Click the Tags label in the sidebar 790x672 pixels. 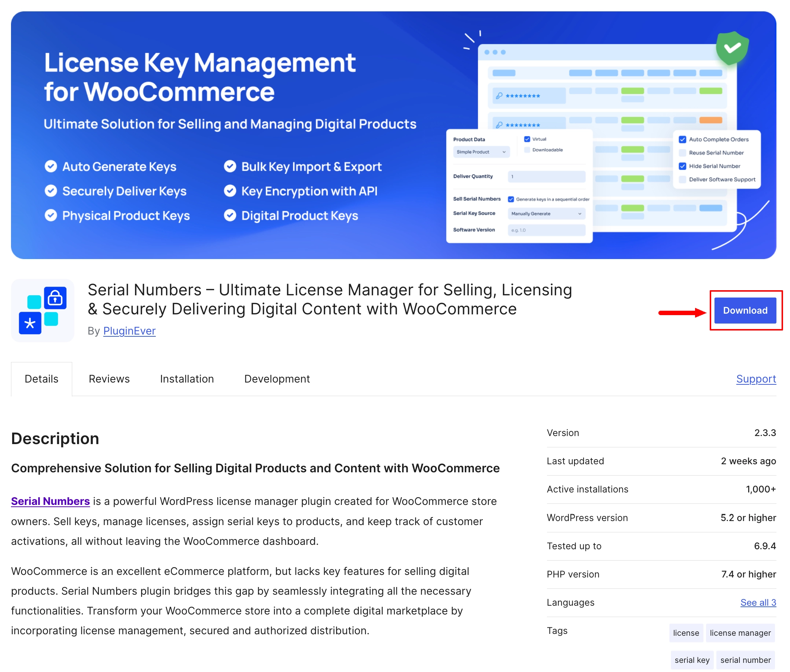(x=557, y=631)
